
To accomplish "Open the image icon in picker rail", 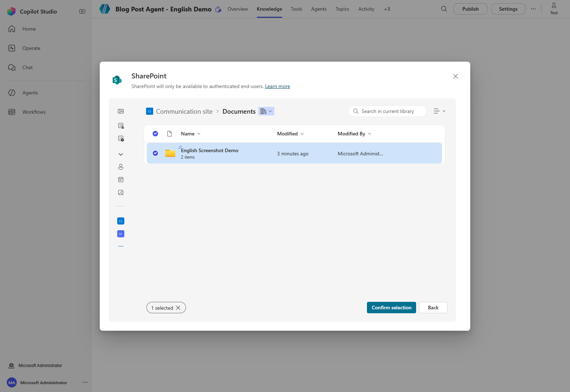I will click(121, 192).
